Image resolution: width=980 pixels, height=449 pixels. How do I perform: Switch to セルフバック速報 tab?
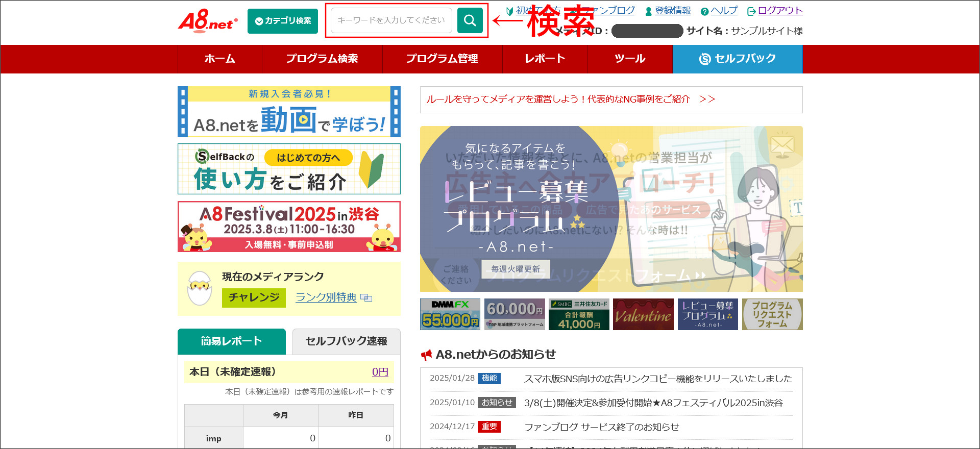(346, 341)
